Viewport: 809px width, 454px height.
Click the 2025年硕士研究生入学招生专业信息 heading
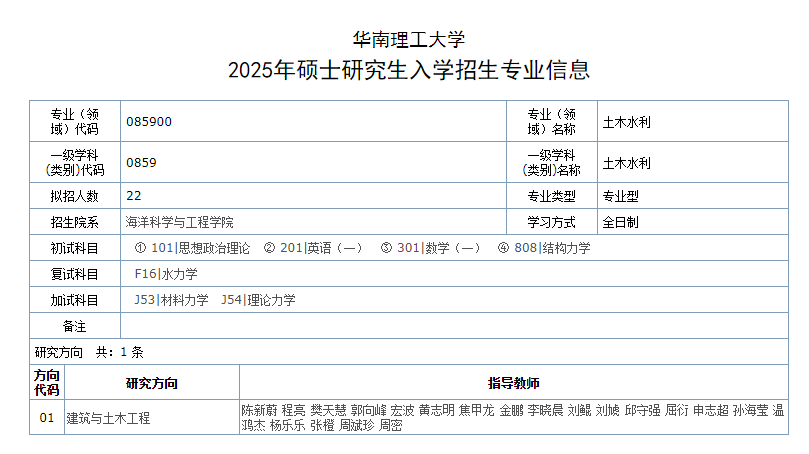click(x=409, y=70)
